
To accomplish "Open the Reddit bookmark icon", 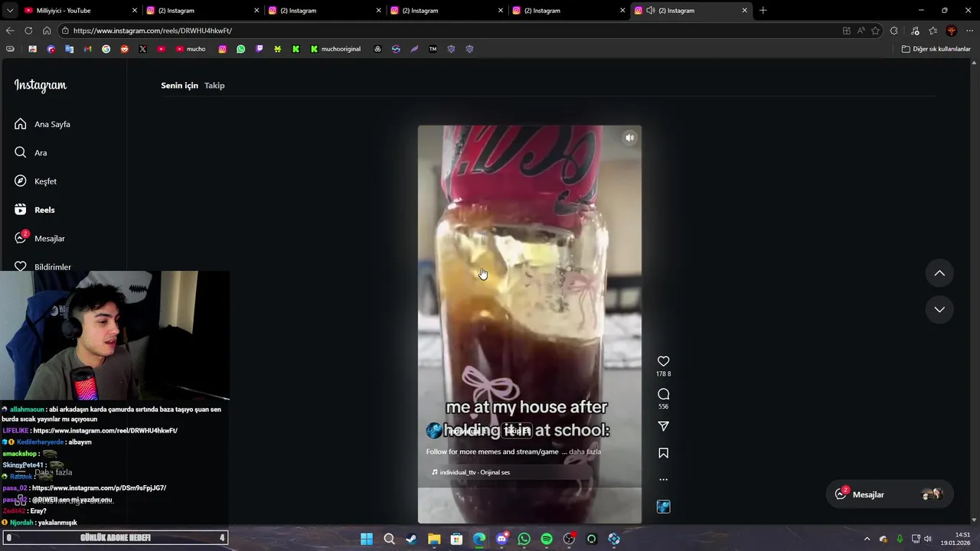I will click(x=125, y=49).
